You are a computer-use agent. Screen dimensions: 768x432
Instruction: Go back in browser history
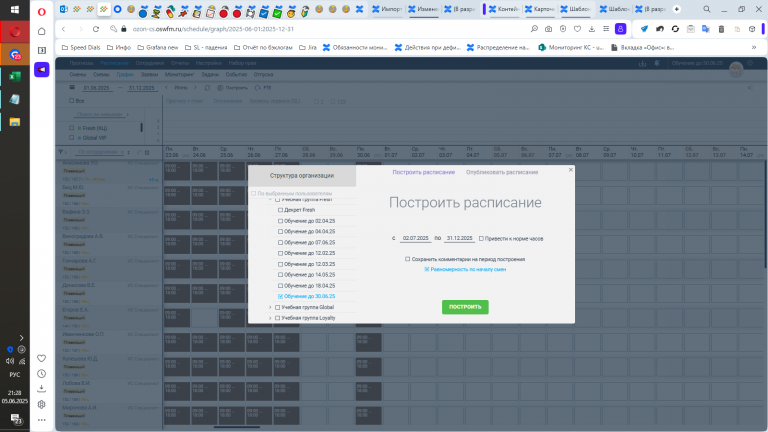pos(64,29)
